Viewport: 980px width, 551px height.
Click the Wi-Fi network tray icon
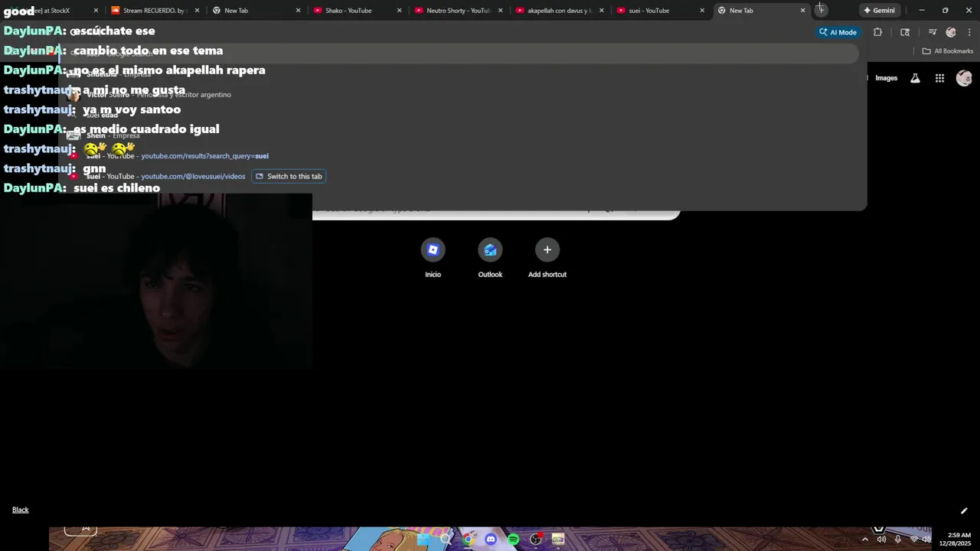tap(913, 540)
